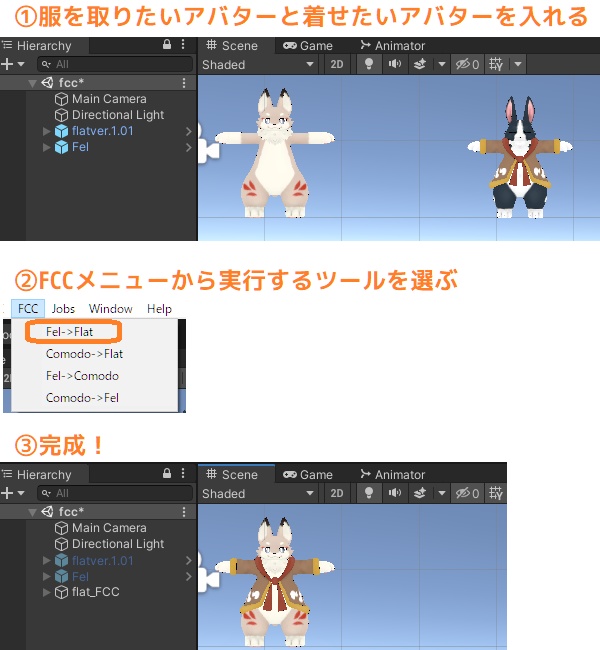
Task: Open prefab arrow for Fel in bottom Hierarchy
Action: pyautogui.click(x=189, y=577)
